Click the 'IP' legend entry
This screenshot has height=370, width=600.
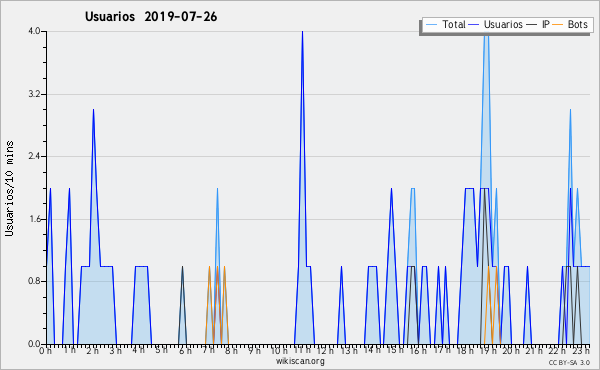coord(538,24)
